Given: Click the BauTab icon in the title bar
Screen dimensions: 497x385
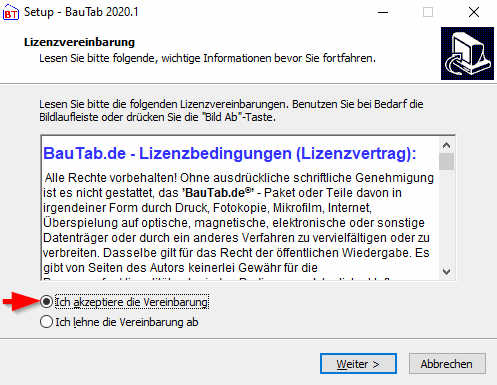Looking at the screenshot, I should 11,12.
